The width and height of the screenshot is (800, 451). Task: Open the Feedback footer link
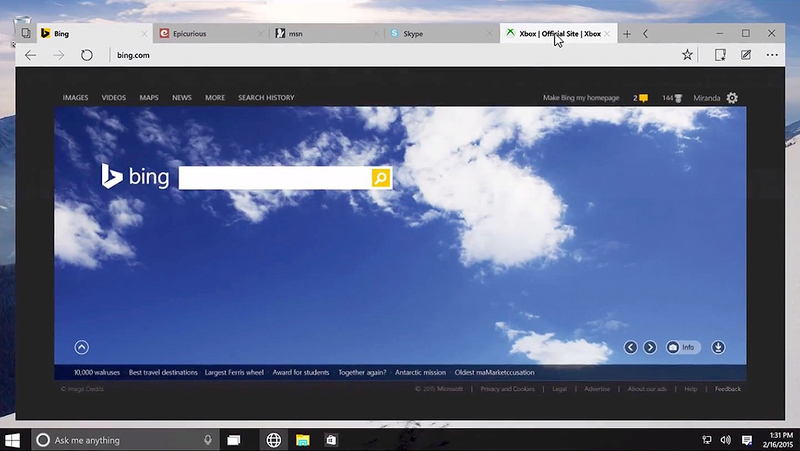(728, 389)
